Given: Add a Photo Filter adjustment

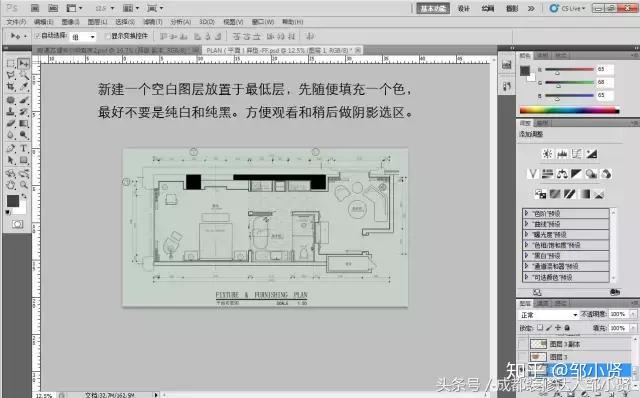Looking at the screenshot, I should [x=591, y=174].
